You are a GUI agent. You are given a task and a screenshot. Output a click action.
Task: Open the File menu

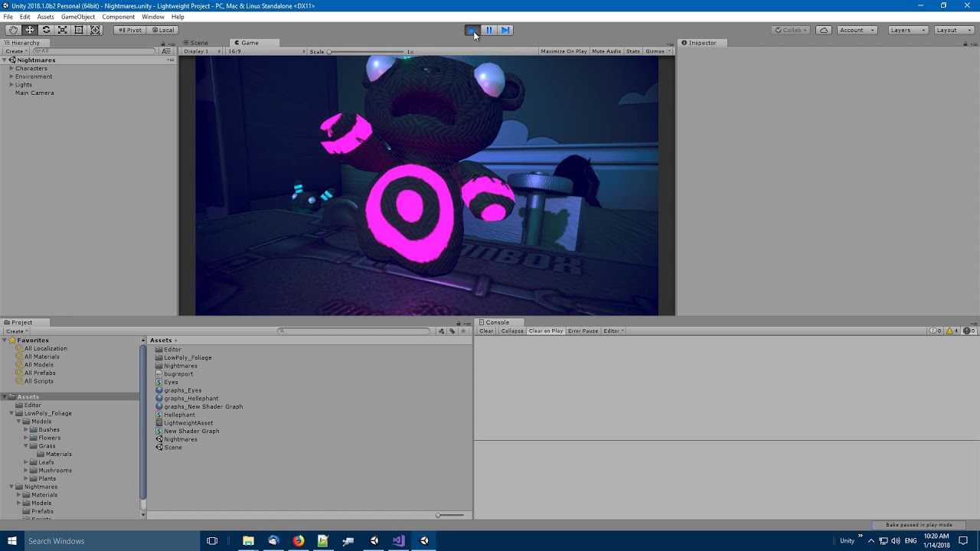coord(8,17)
